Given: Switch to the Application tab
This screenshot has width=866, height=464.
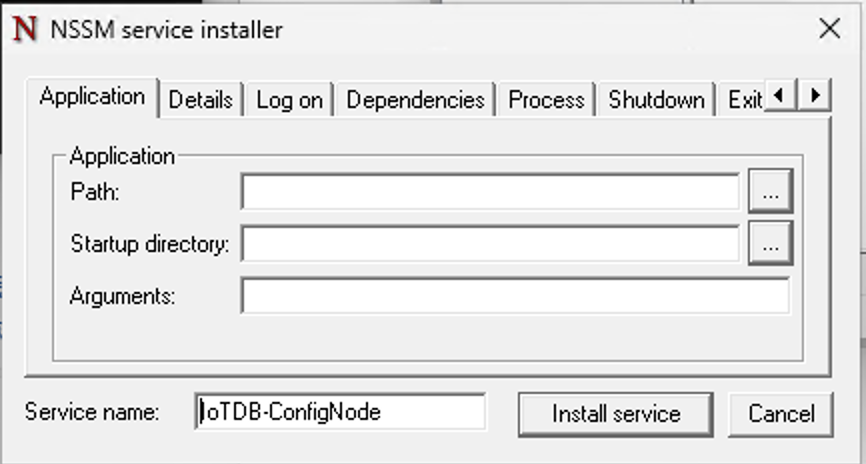Looking at the screenshot, I should (92, 97).
